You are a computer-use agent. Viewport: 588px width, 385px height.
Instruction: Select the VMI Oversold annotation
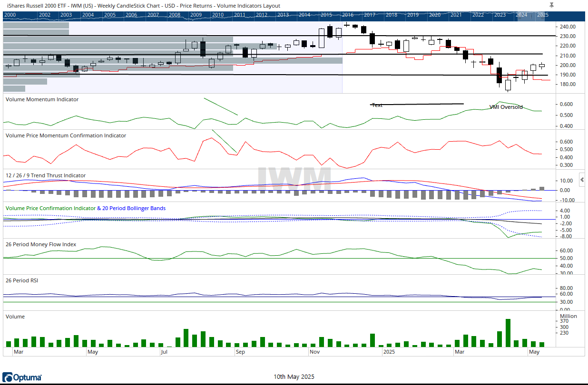pyautogui.click(x=506, y=107)
